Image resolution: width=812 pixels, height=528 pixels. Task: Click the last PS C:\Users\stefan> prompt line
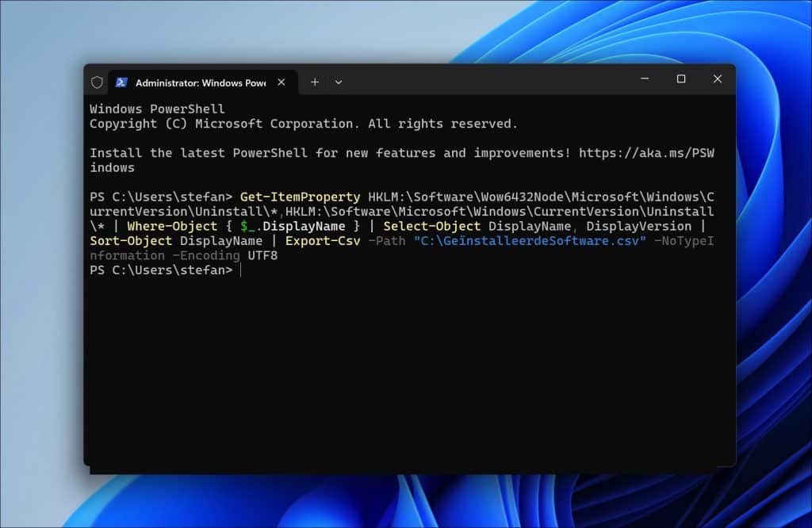pos(161,270)
